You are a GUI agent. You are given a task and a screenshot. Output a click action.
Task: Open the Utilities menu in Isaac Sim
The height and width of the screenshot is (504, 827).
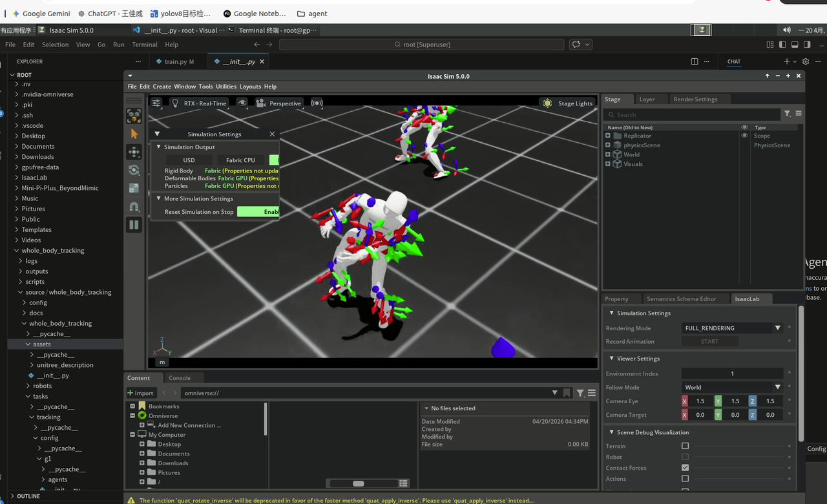click(x=226, y=87)
